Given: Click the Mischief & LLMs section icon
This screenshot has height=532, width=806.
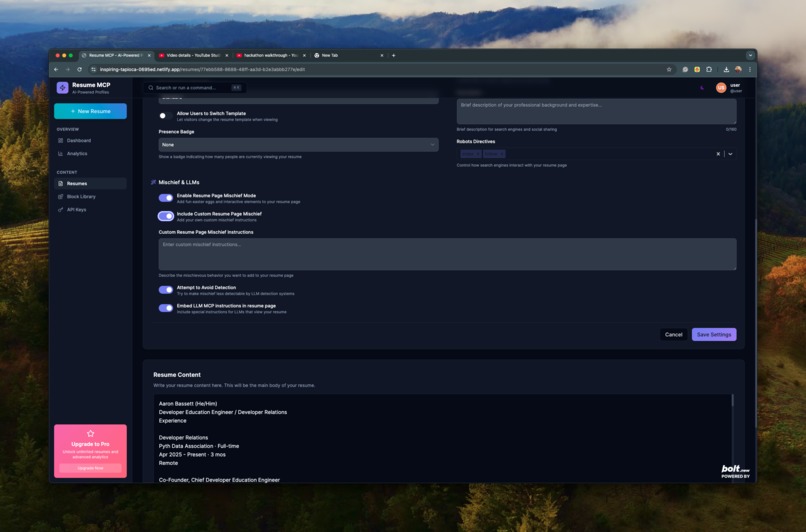Looking at the screenshot, I should [153, 182].
